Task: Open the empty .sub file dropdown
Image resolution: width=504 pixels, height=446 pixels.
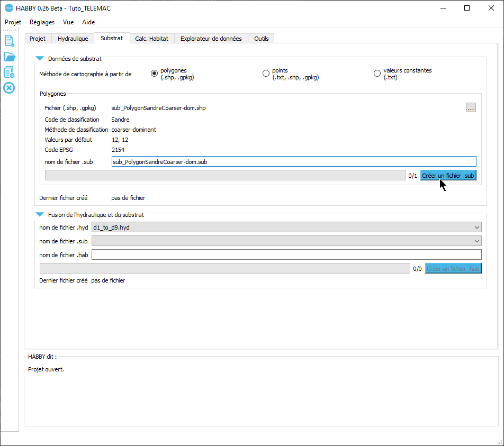Action: [x=286, y=241]
